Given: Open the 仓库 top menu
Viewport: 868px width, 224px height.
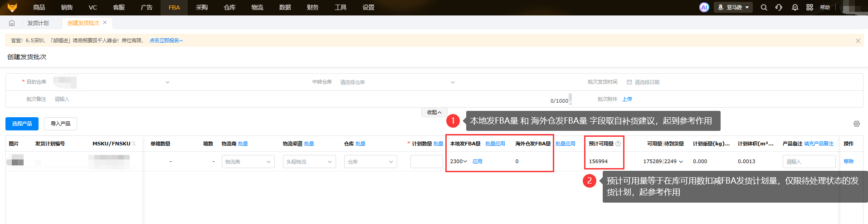Looking at the screenshot, I should pyautogui.click(x=229, y=7).
